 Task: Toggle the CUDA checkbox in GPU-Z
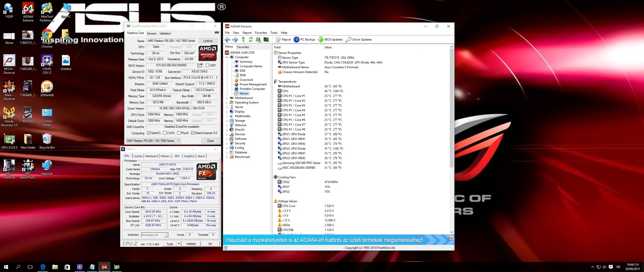click(x=165, y=133)
